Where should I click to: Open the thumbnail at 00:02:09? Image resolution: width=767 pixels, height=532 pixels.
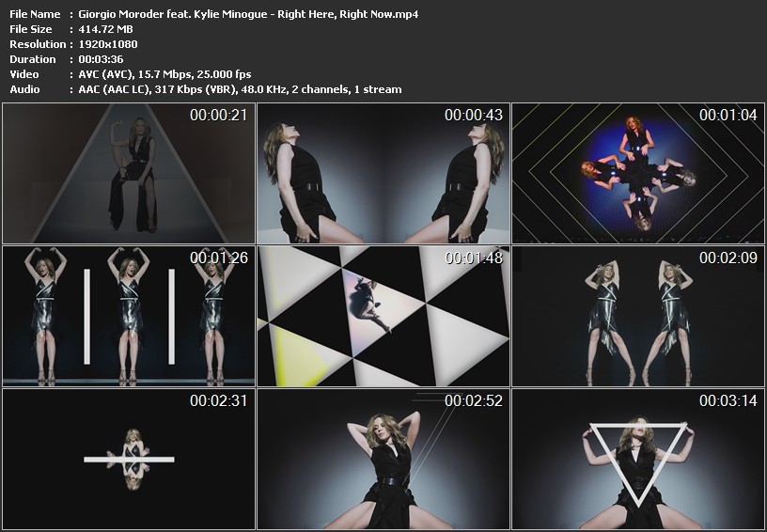coord(638,317)
